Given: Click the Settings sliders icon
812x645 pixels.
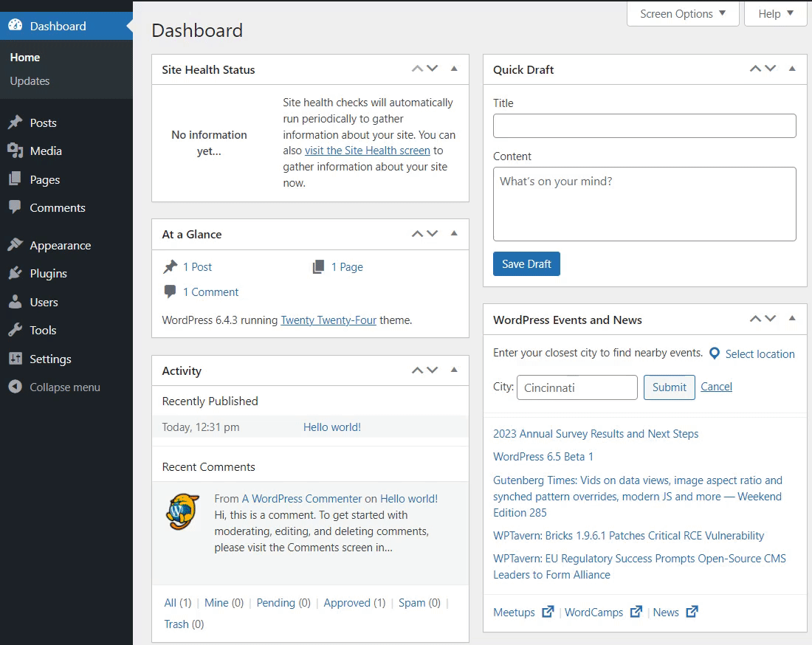Looking at the screenshot, I should 16,358.
